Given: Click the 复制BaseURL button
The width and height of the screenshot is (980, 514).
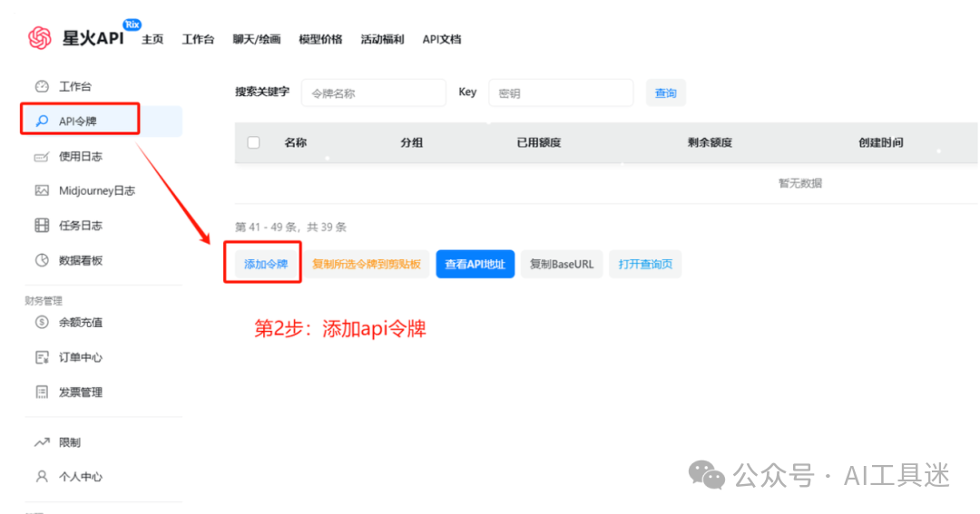Looking at the screenshot, I should coord(562,264).
